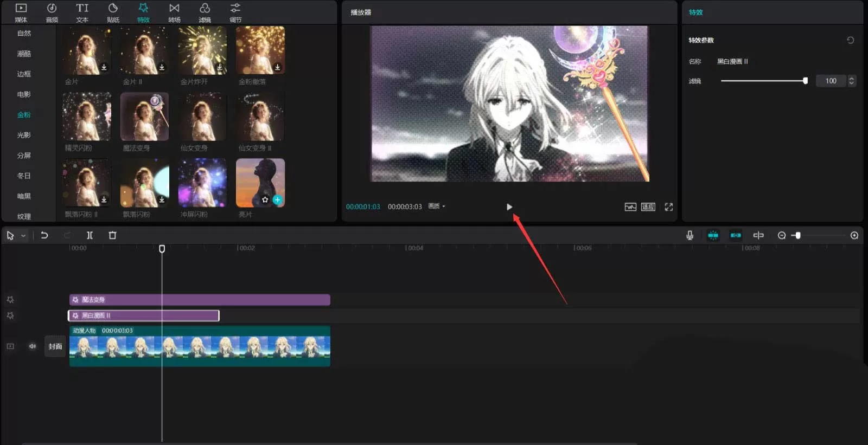The width and height of the screenshot is (868, 445).
Task: Toggle timeline auto-snapping
Action: pos(713,235)
